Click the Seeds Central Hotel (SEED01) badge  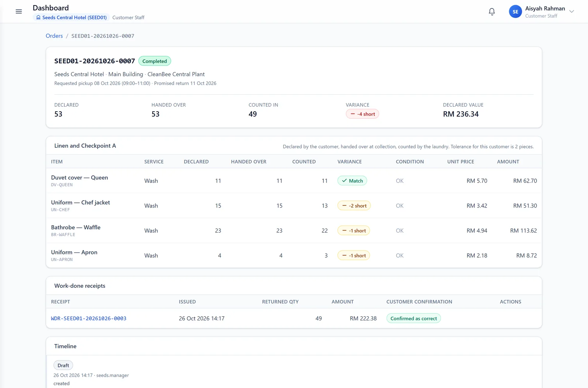coord(71,17)
